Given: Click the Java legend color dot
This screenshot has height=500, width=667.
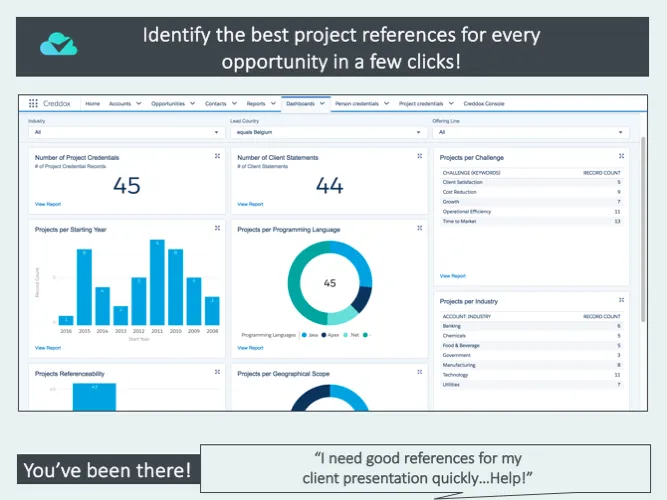Looking at the screenshot, I should point(304,335).
